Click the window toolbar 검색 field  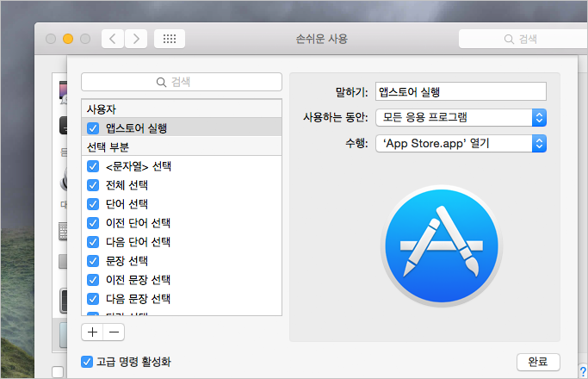tap(523, 39)
